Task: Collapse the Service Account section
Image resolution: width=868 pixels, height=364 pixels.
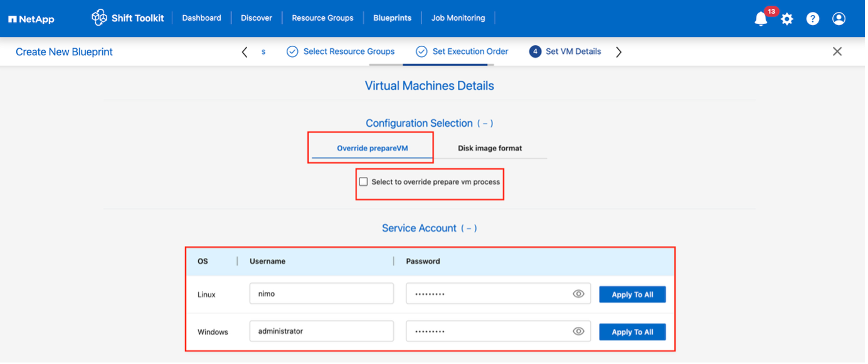Action: point(469,228)
